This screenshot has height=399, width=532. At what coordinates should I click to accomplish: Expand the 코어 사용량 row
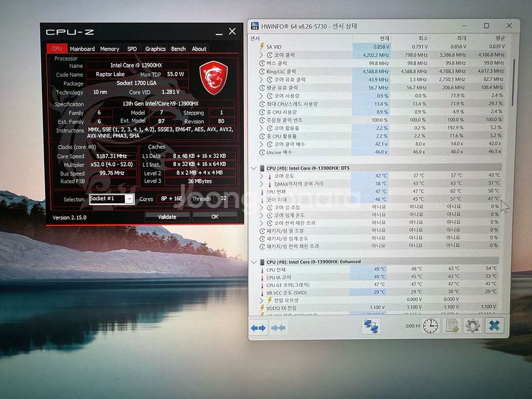(261, 96)
